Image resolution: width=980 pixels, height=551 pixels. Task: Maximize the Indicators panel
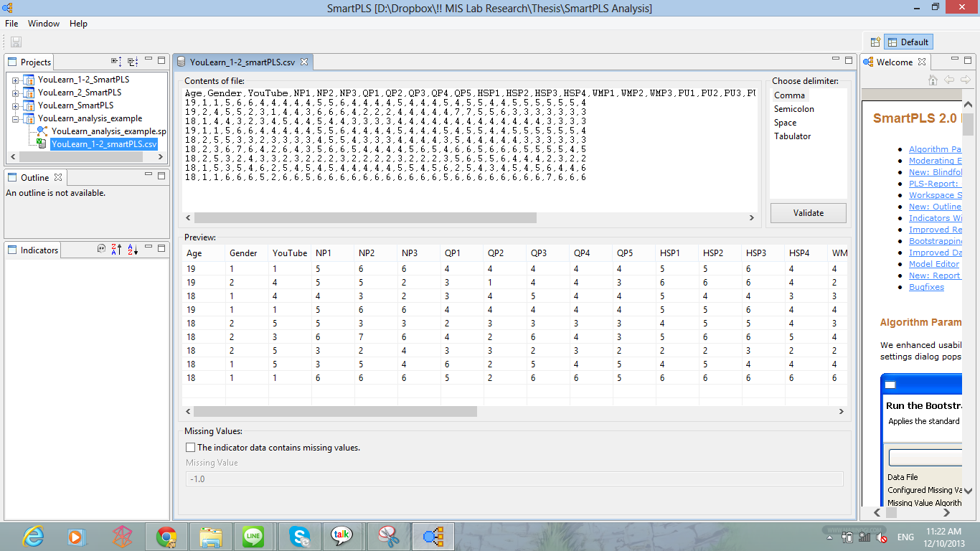(161, 248)
